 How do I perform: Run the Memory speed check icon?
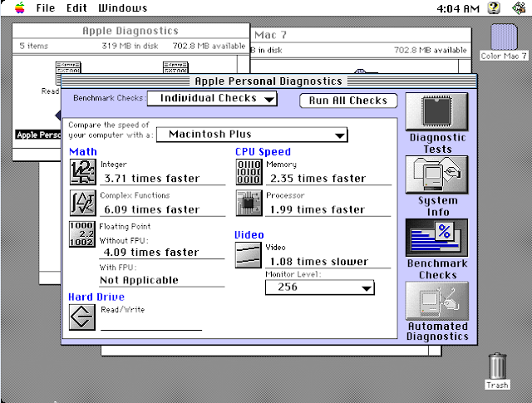point(249,172)
